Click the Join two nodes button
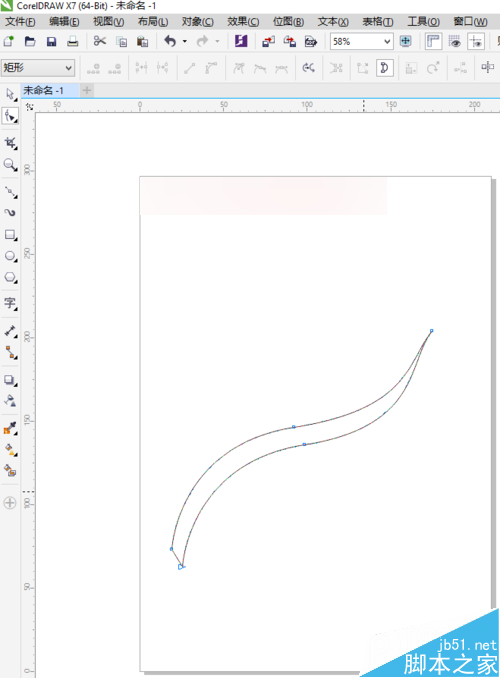500x678 pixels. coord(141,68)
